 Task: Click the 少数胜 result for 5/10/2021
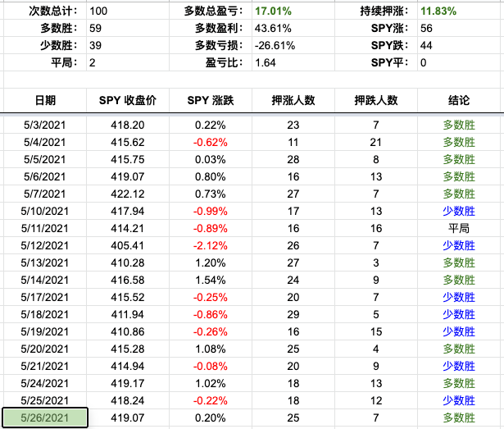459,210
